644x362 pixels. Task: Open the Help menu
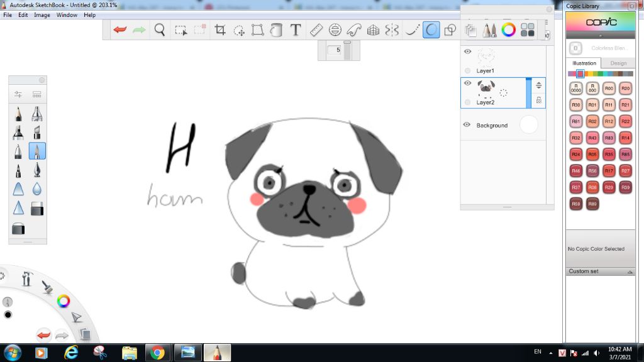point(89,15)
